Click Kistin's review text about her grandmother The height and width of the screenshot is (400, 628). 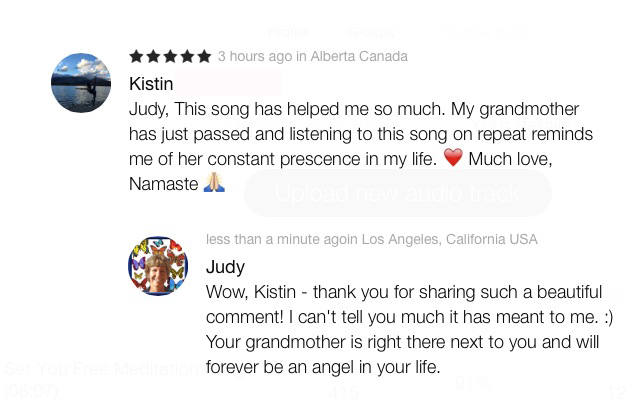tap(360, 134)
